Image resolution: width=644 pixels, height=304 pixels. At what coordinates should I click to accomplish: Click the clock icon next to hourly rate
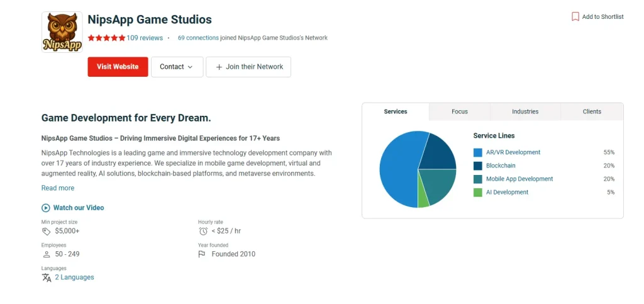pyautogui.click(x=203, y=231)
